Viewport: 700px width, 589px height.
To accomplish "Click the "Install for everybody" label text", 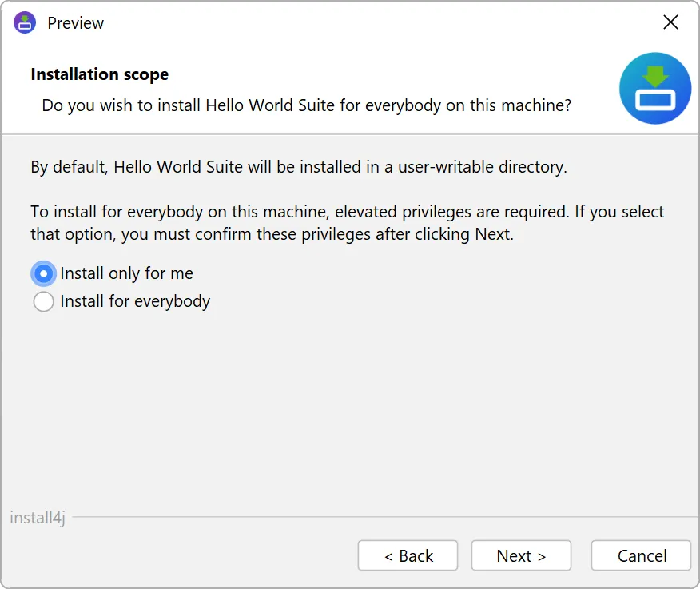I will pyautogui.click(x=135, y=301).
